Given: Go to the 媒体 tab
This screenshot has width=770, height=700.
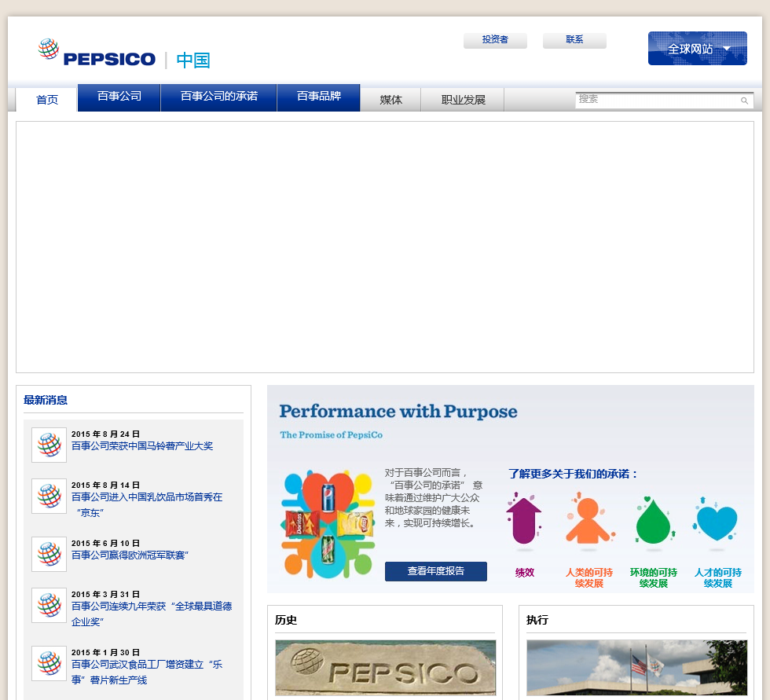Looking at the screenshot, I should coord(391,100).
